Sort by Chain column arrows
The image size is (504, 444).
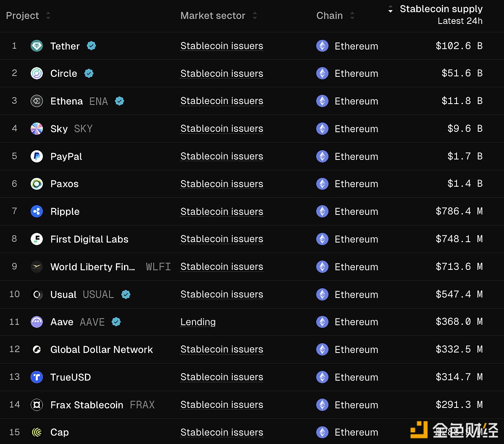pyautogui.click(x=352, y=16)
